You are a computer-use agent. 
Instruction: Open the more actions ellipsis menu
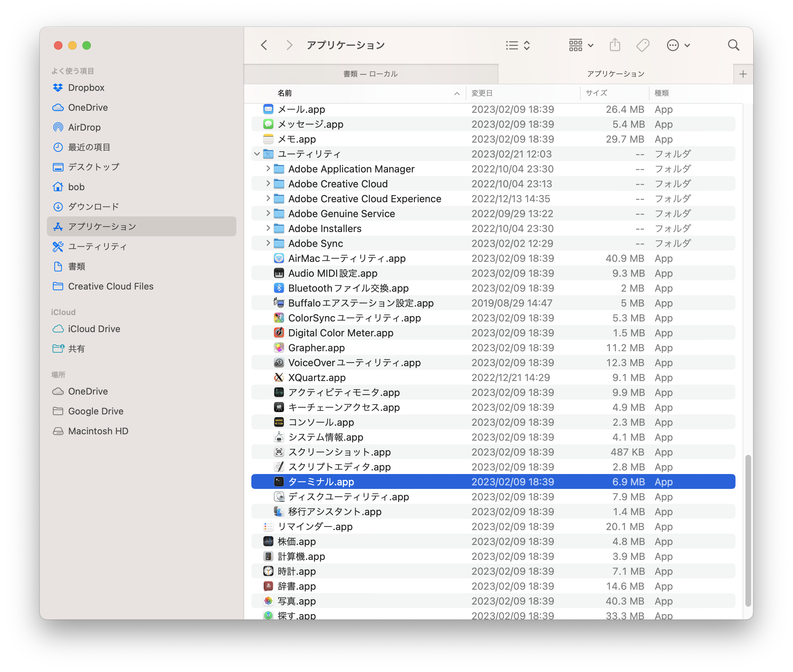coord(678,45)
